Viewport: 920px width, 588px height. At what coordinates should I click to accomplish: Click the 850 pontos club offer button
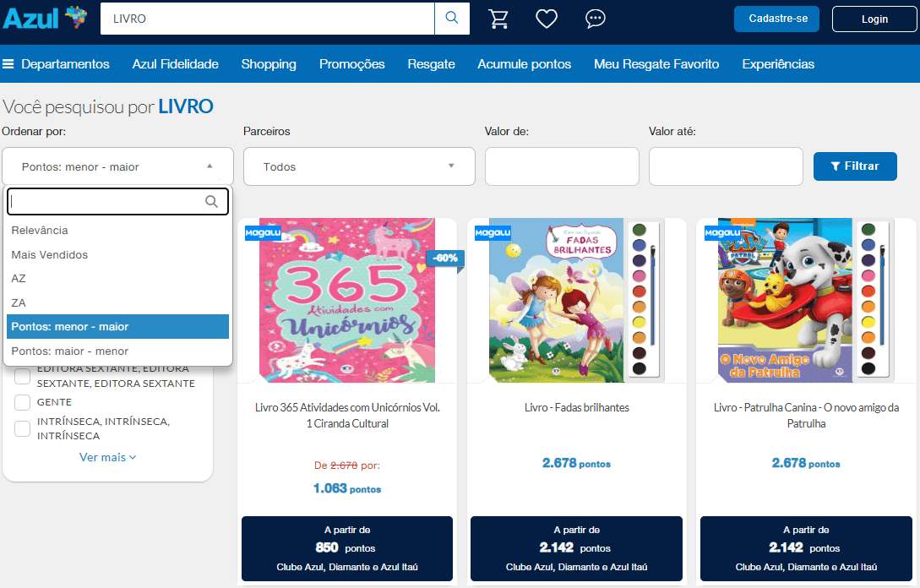pos(347,548)
